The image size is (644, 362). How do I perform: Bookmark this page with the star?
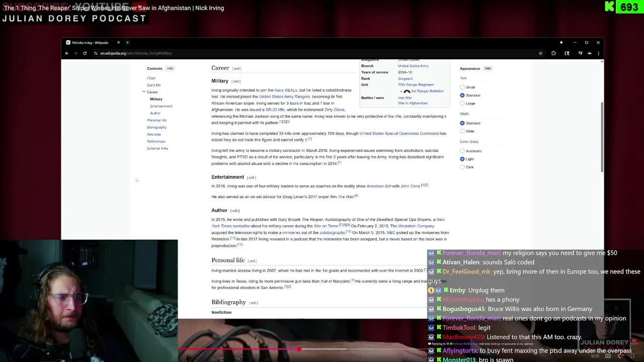pyautogui.click(x=540, y=53)
